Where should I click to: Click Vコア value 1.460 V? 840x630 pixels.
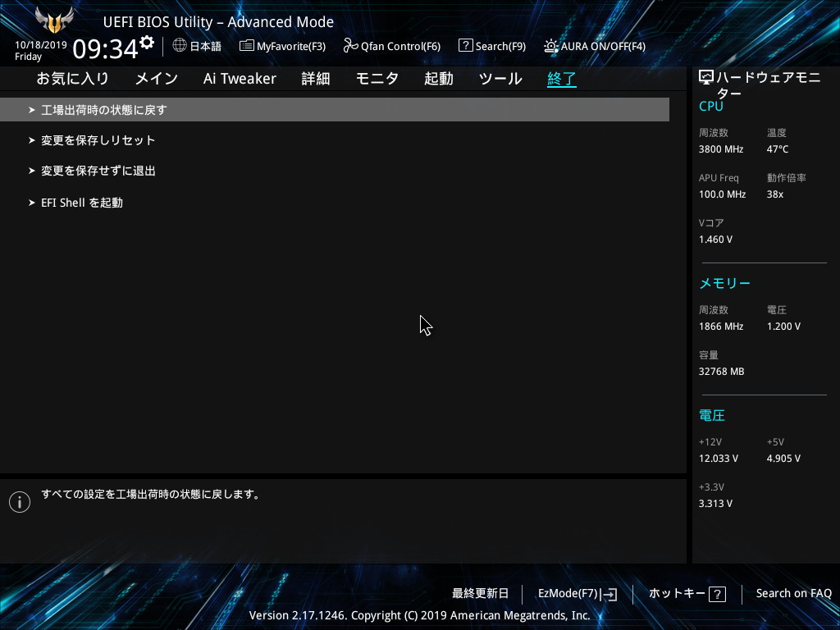tap(715, 240)
